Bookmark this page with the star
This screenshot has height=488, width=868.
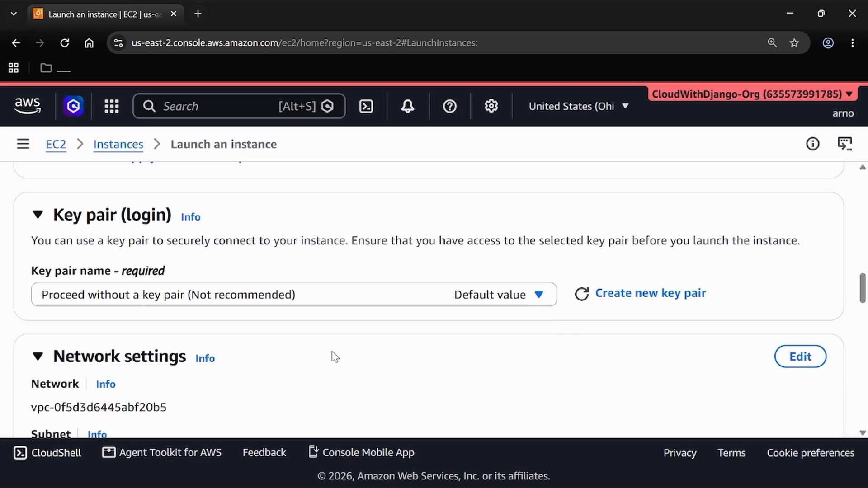tap(794, 43)
